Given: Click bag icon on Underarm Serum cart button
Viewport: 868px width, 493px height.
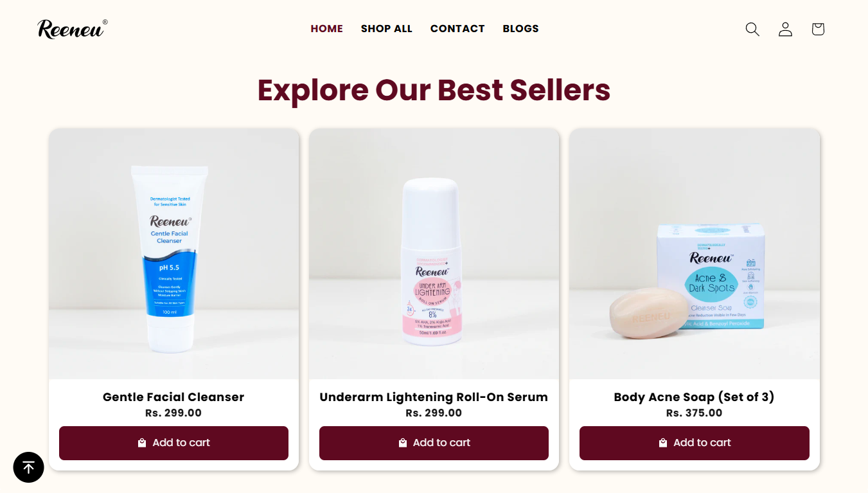Looking at the screenshot, I should pos(403,443).
